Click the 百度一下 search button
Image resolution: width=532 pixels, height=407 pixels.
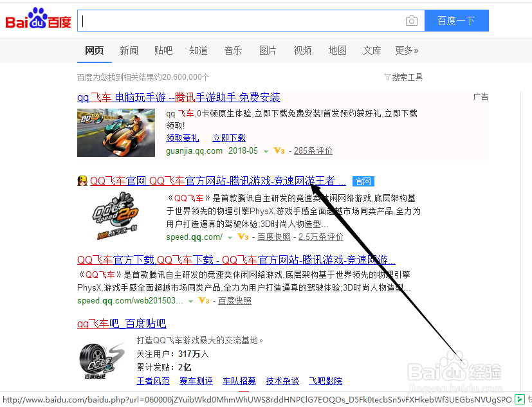tap(457, 21)
